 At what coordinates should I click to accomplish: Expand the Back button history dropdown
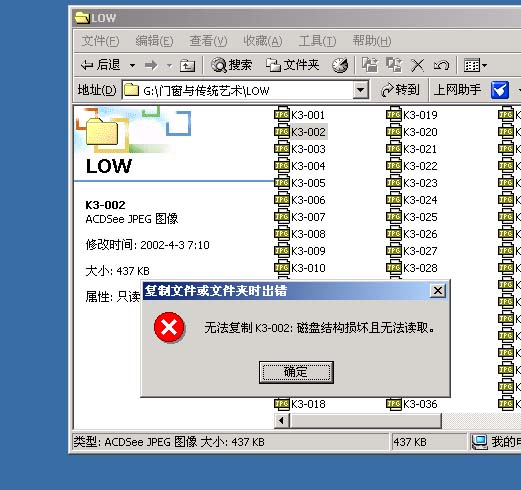pos(132,65)
